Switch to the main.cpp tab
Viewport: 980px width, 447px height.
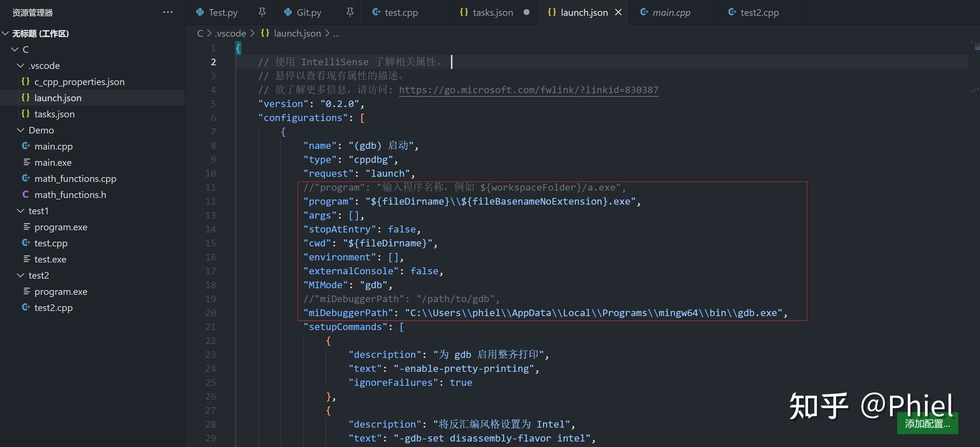pyautogui.click(x=671, y=12)
